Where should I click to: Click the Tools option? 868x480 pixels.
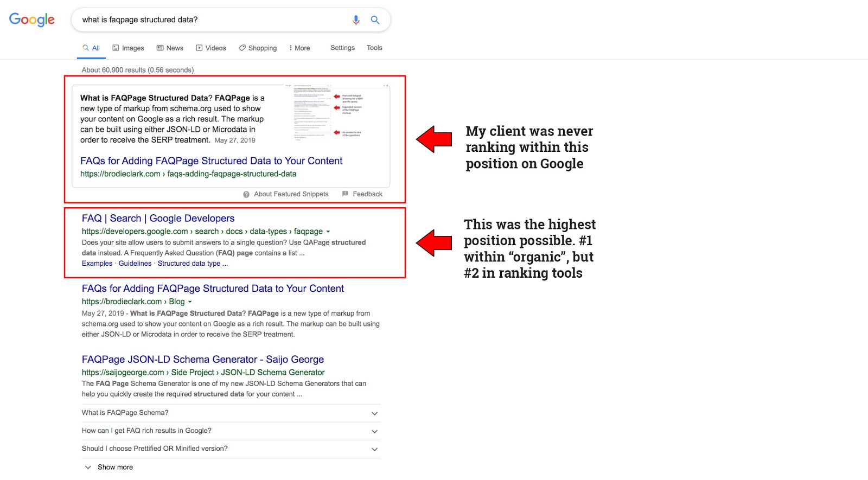click(374, 48)
